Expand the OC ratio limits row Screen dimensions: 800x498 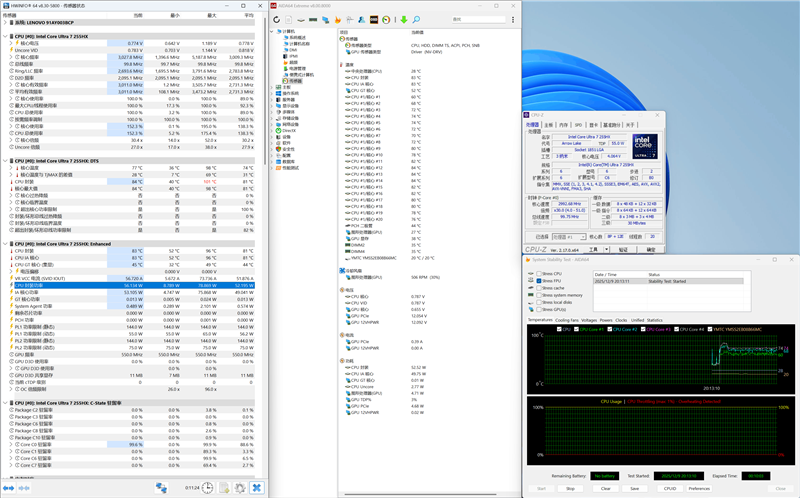[x=13, y=389]
